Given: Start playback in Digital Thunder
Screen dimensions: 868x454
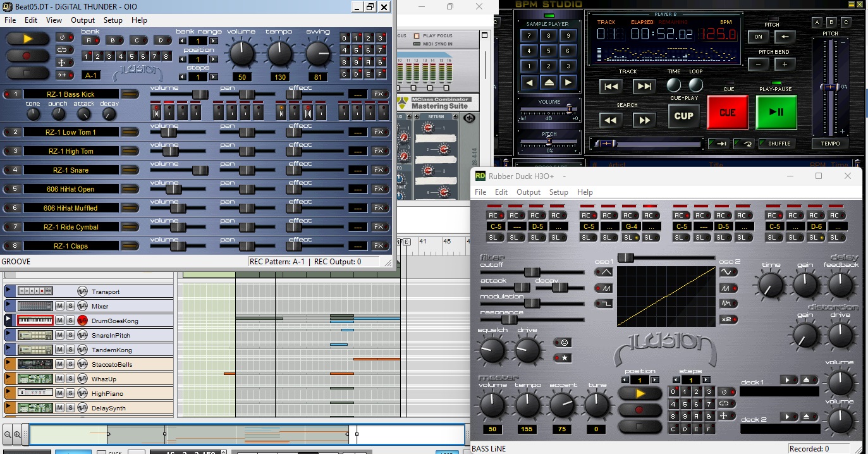Looking at the screenshot, I should pyautogui.click(x=27, y=39).
